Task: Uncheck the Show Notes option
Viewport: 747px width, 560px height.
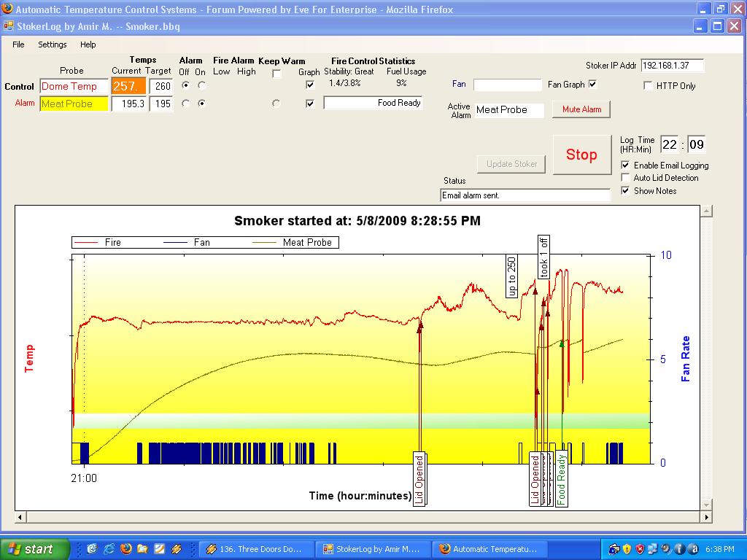Action: pyautogui.click(x=625, y=191)
